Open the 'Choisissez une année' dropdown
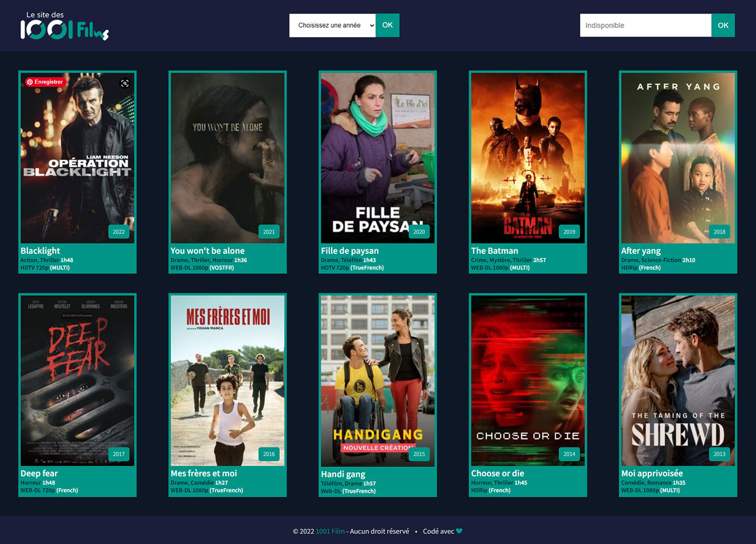Image resolution: width=756 pixels, height=544 pixels. tap(333, 26)
